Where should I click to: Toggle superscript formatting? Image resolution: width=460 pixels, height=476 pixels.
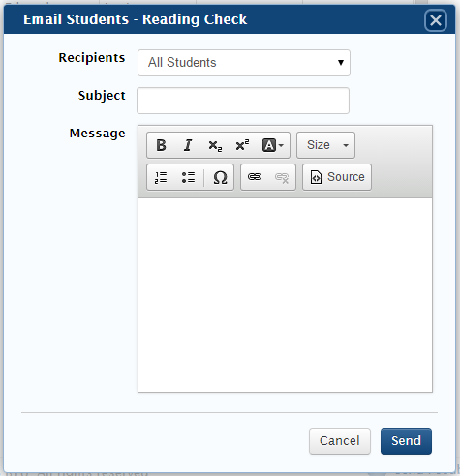click(x=242, y=145)
